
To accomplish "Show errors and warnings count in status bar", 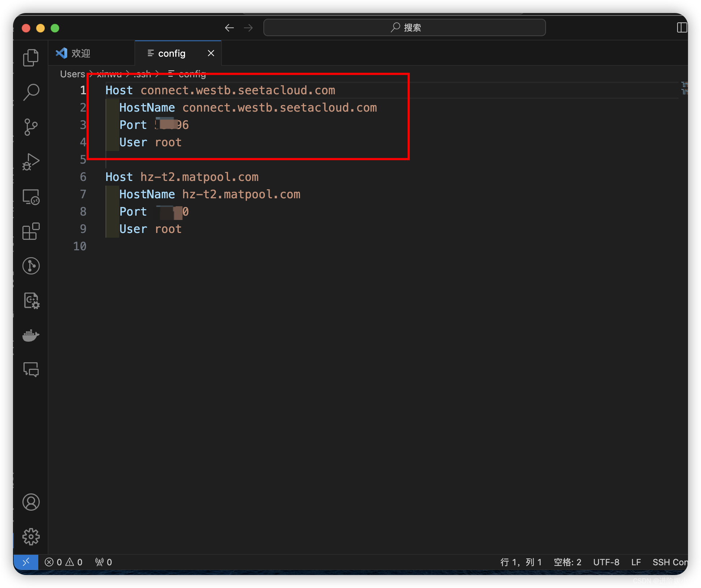I will (64, 562).
